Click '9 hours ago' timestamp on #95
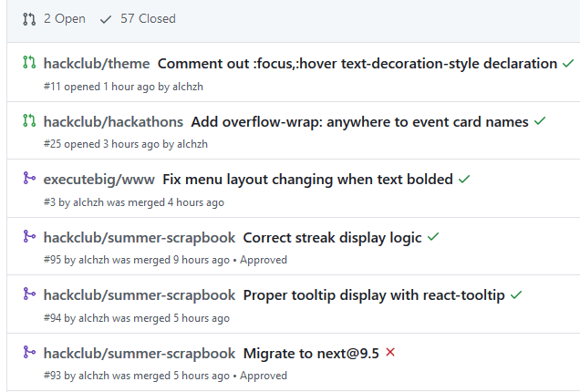This screenshot has width=580, height=392. pos(202,260)
